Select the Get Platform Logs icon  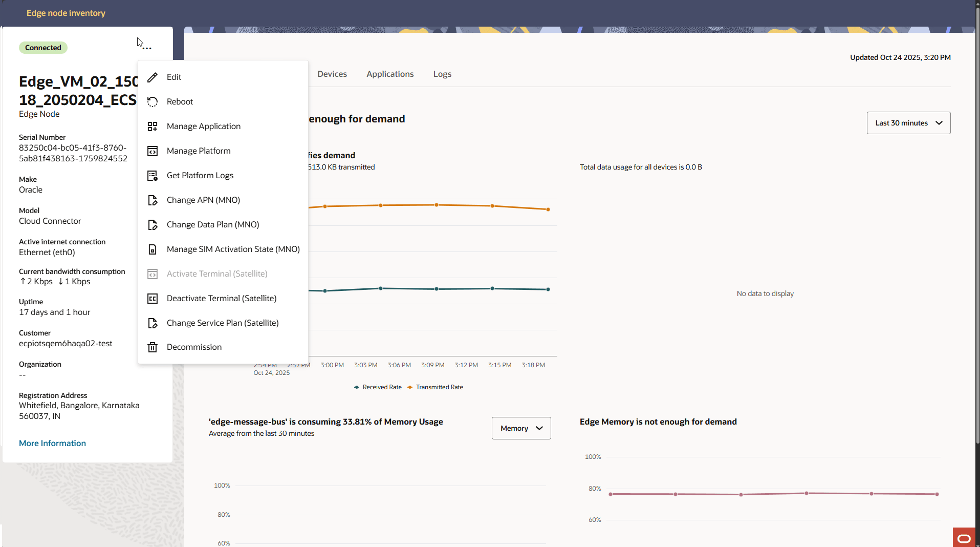tap(153, 175)
